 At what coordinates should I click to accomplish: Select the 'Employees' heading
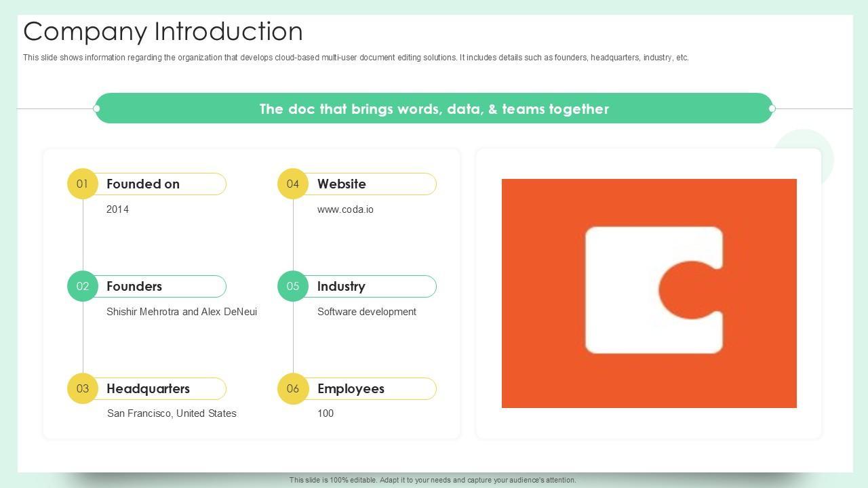[x=351, y=388]
